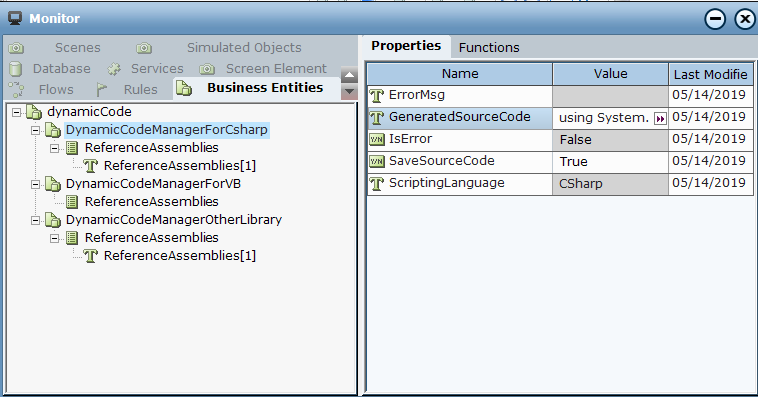
Task: Open the GeneratedSourceCode value expand arrow
Action: click(660, 118)
